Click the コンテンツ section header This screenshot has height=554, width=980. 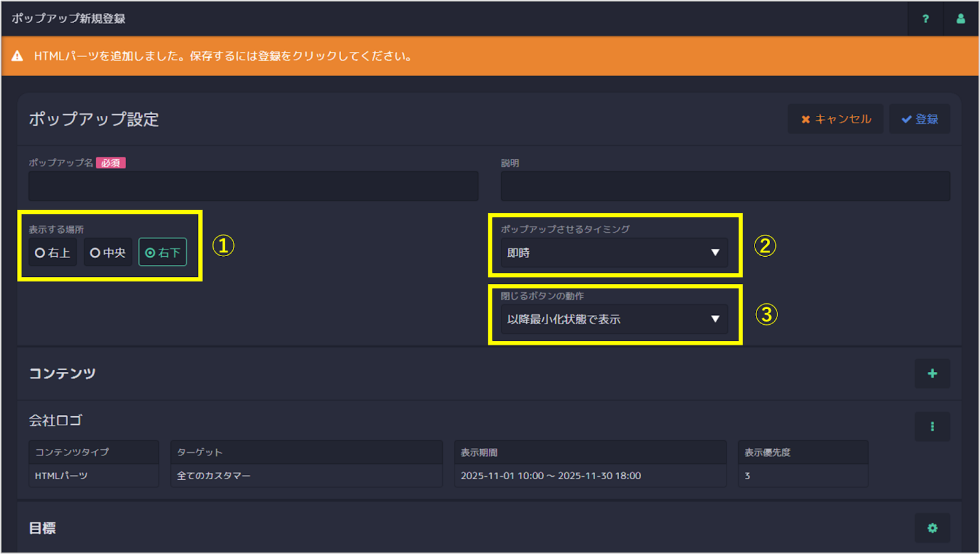tap(62, 373)
